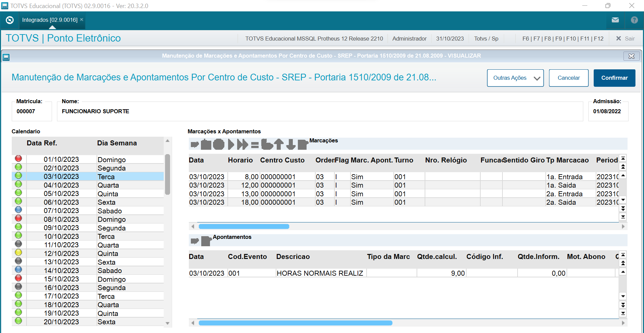Click the Cod.Evento column header
The height and width of the screenshot is (333, 644).
(248, 257)
